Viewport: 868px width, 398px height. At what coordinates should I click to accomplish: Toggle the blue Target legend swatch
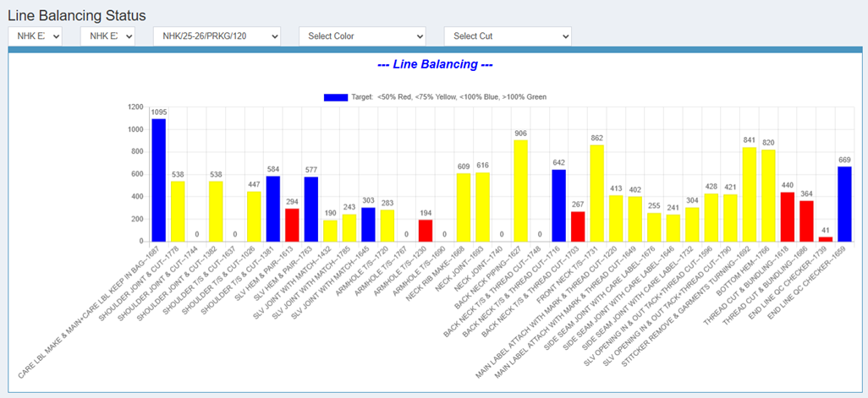tap(335, 97)
